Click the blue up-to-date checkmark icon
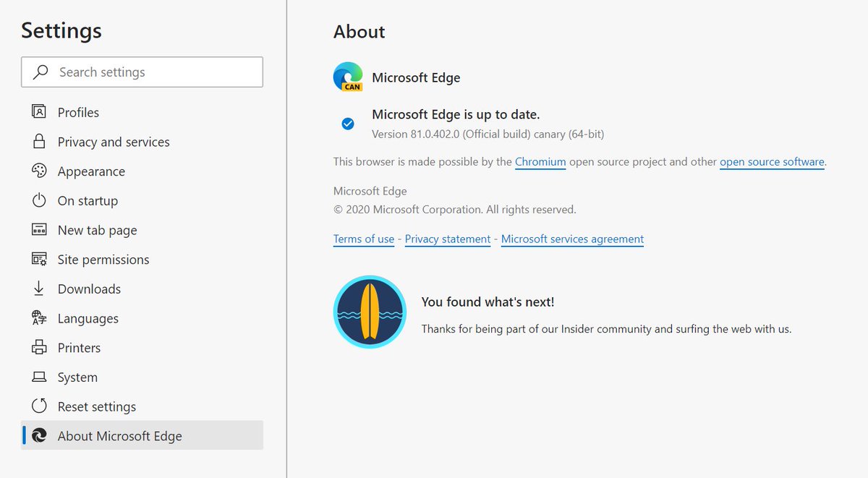868x478 pixels. [348, 124]
